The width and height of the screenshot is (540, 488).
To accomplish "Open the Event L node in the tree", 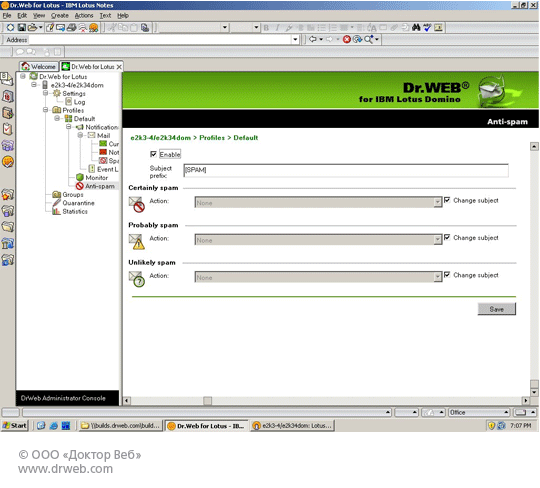I will 107,169.
